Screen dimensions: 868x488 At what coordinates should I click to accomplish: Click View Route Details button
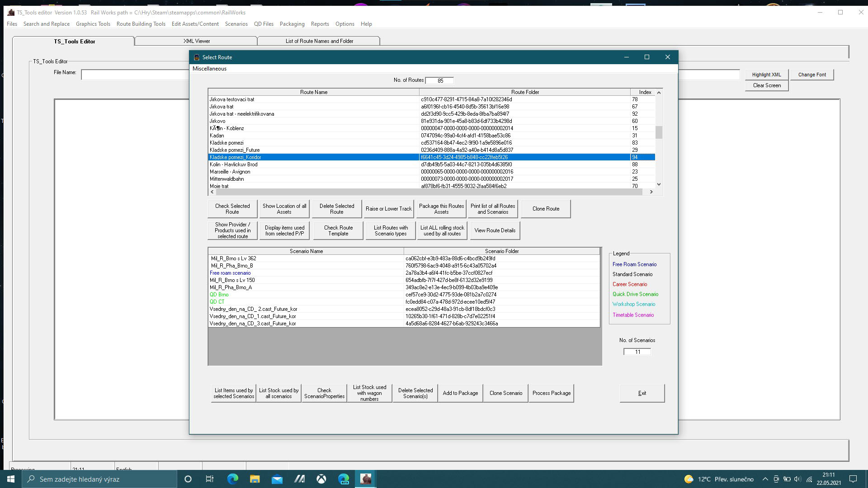495,230
